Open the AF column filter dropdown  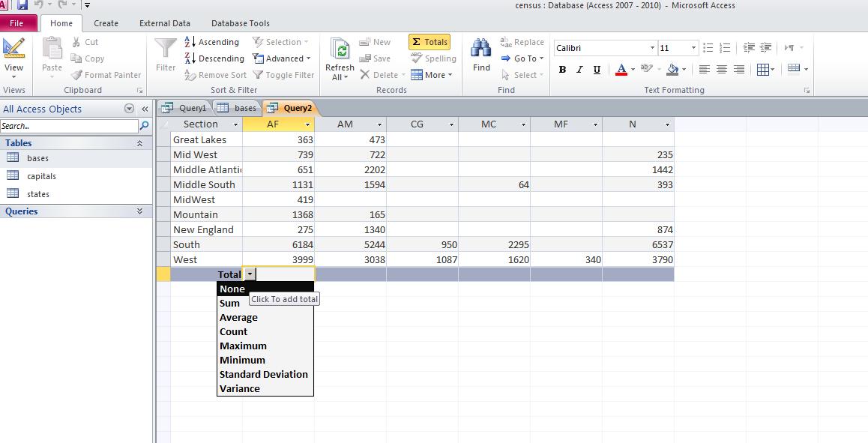[x=307, y=124]
